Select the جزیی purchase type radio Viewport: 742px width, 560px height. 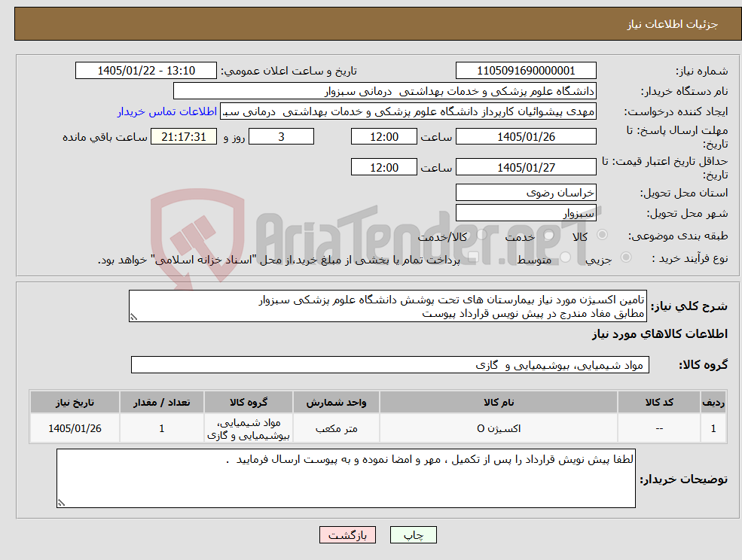click(x=625, y=257)
